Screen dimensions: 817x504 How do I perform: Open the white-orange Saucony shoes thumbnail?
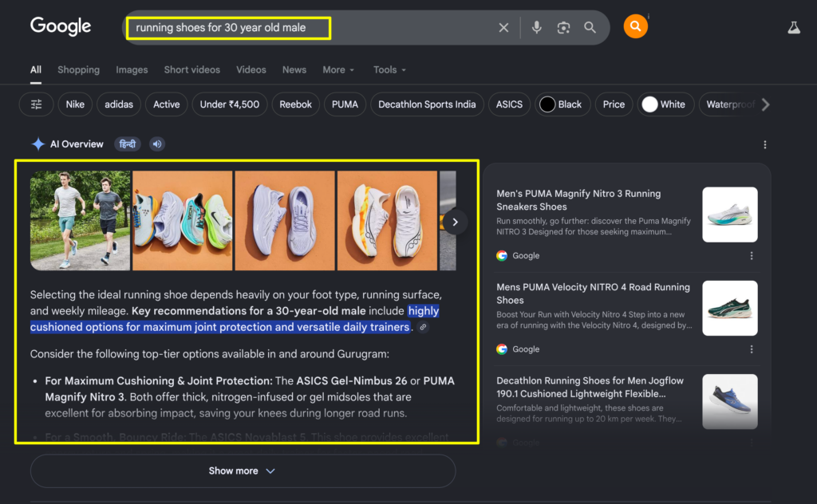387,221
